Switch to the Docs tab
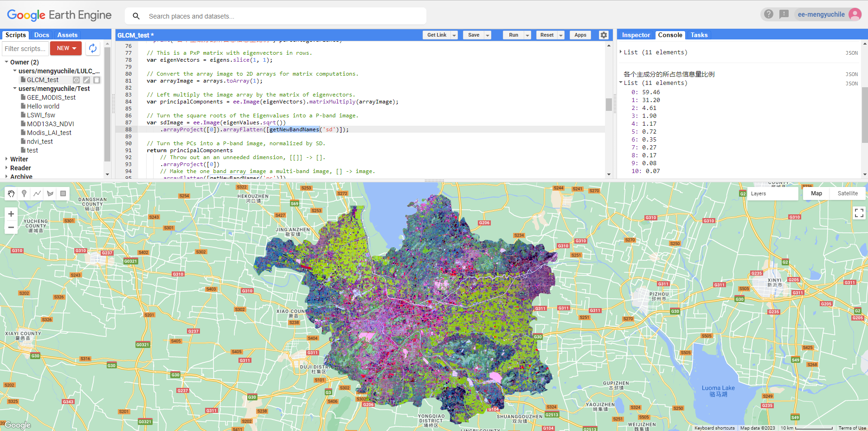This screenshot has width=868, height=431. tap(41, 35)
